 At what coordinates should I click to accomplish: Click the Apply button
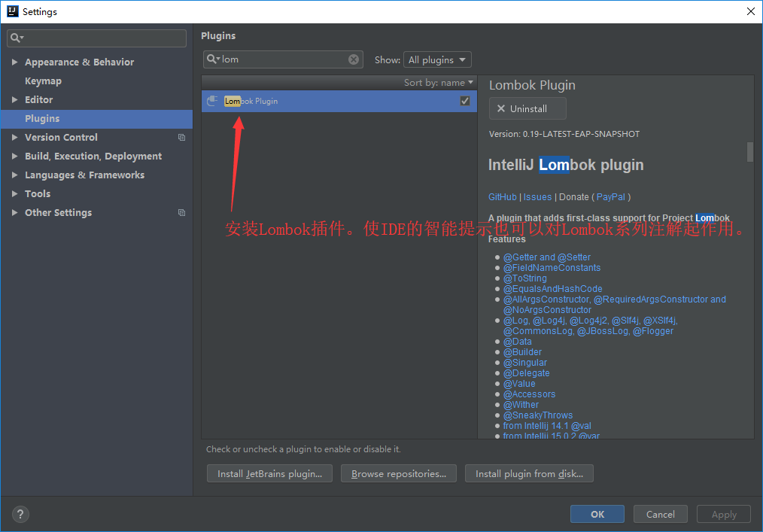click(724, 514)
